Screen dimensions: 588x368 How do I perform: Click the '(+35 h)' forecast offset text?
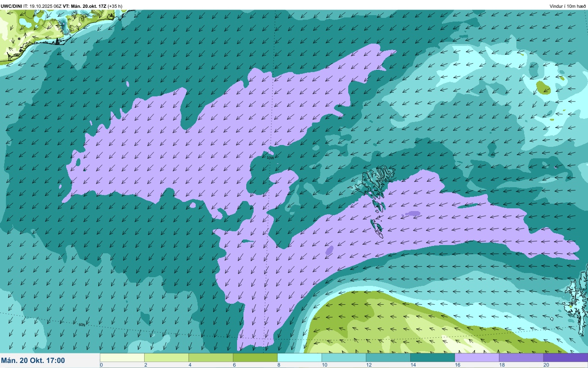tap(115, 6)
